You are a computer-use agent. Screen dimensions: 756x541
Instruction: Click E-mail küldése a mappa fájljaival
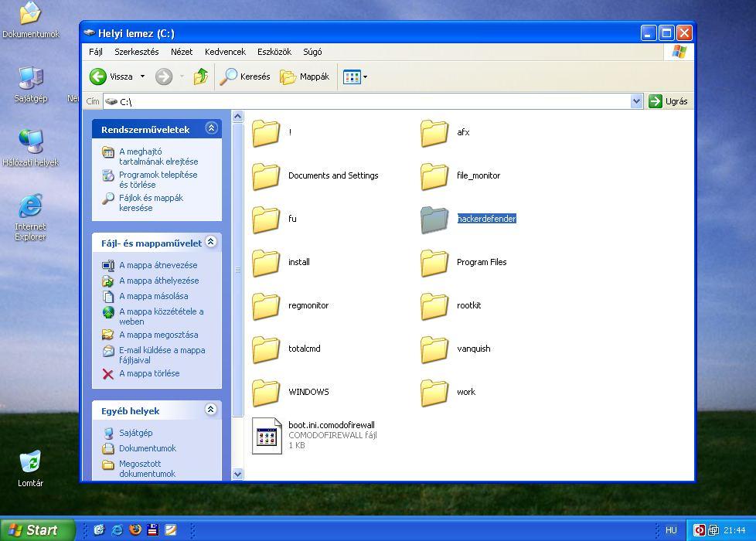coord(162,355)
